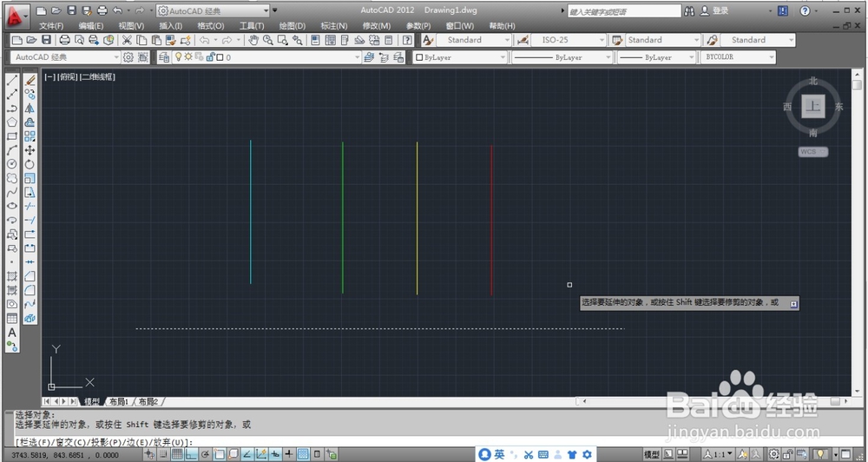
Task: Toggle Object Snap Tracking in status bar
Action: coord(247,455)
